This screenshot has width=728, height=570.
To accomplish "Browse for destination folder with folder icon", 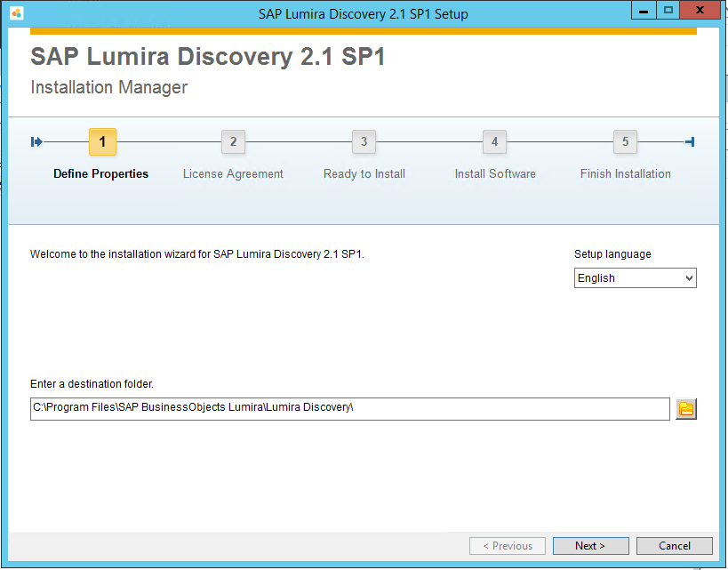I will pos(685,409).
